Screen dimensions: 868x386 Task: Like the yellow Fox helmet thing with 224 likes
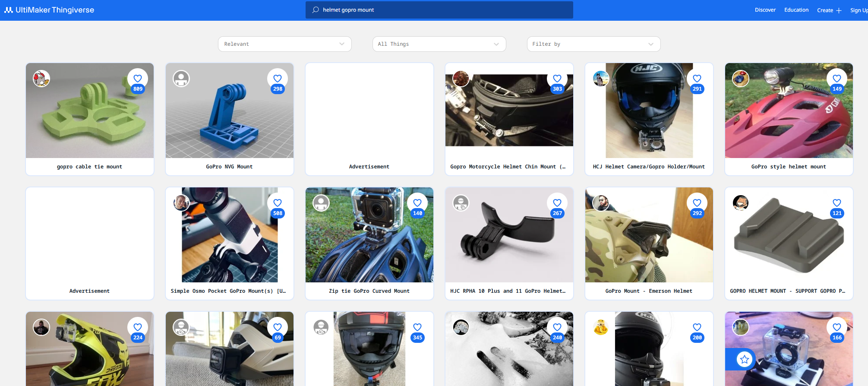coord(138,327)
